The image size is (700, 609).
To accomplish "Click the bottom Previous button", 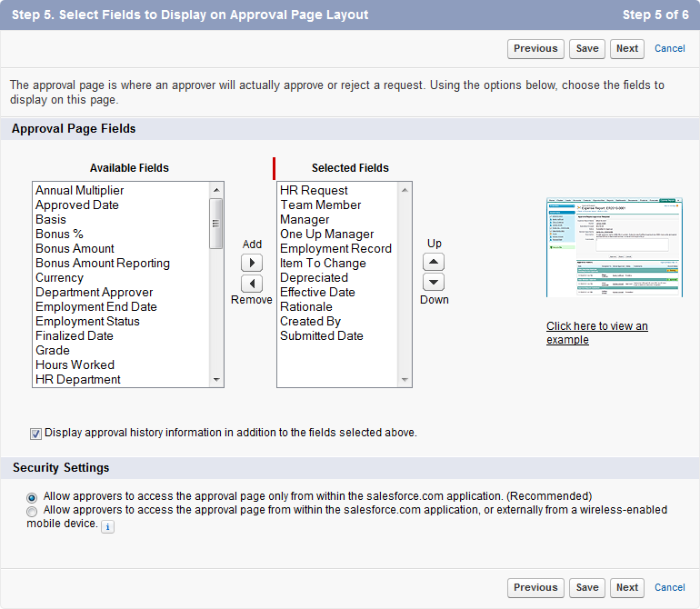I will (x=535, y=588).
